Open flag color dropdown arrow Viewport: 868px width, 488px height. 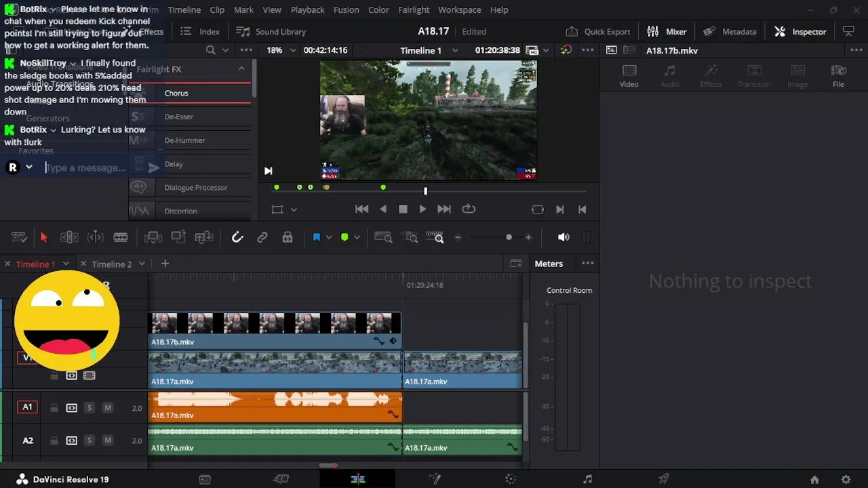pyautogui.click(x=329, y=237)
